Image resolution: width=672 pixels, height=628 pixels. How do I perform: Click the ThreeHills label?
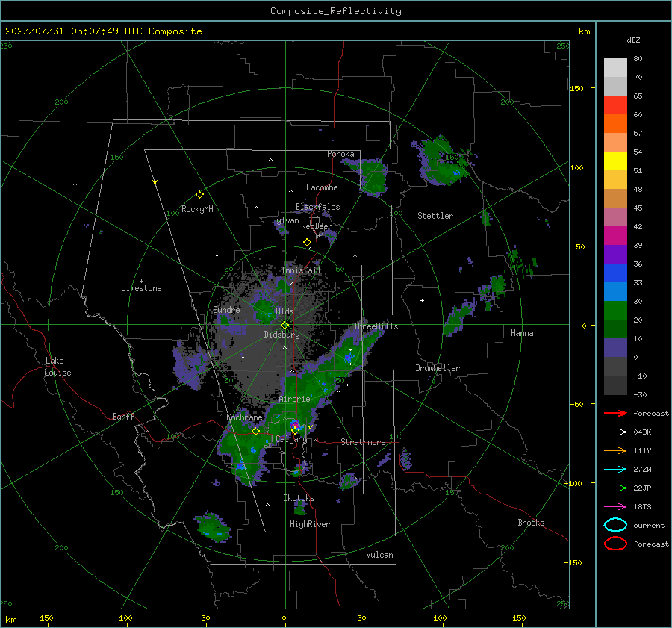point(376,326)
